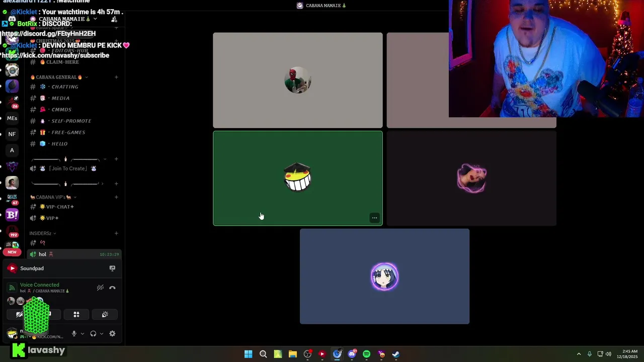Select the pink-haired avatar video tile
This screenshot has width=644, height=362.
471,178
